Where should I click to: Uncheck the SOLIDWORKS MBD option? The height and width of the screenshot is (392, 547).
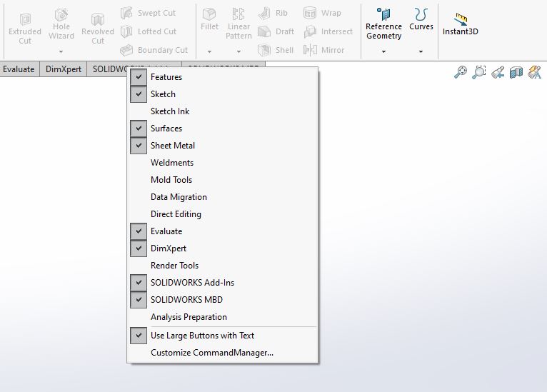(x=139, y=300)
